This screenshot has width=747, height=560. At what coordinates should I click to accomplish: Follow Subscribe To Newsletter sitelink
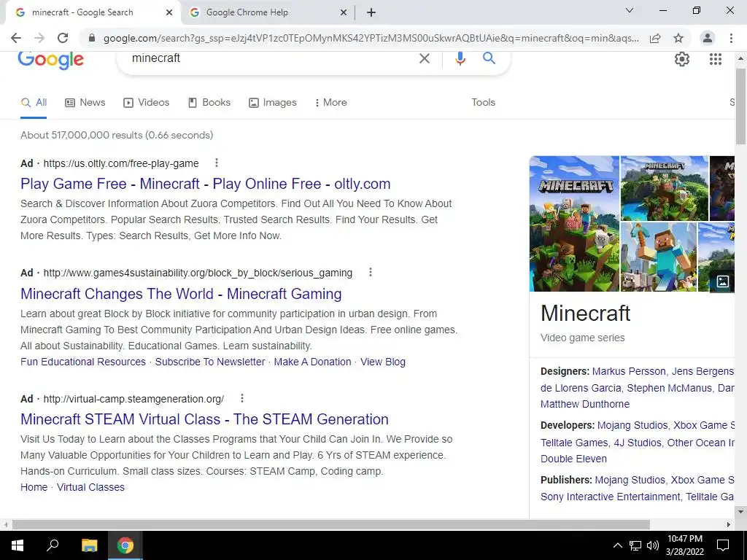coord(209,362)
